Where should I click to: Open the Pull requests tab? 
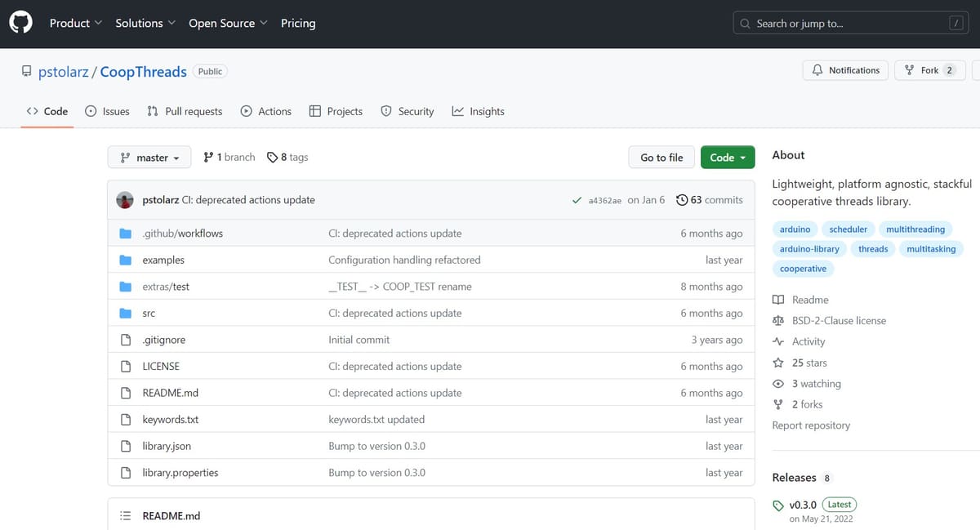coord(185,111)
